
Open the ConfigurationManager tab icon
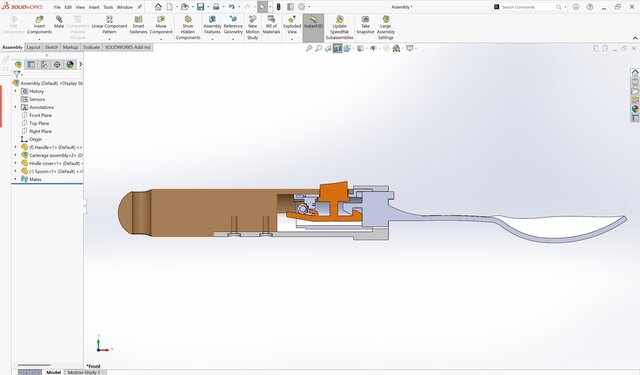44,64
